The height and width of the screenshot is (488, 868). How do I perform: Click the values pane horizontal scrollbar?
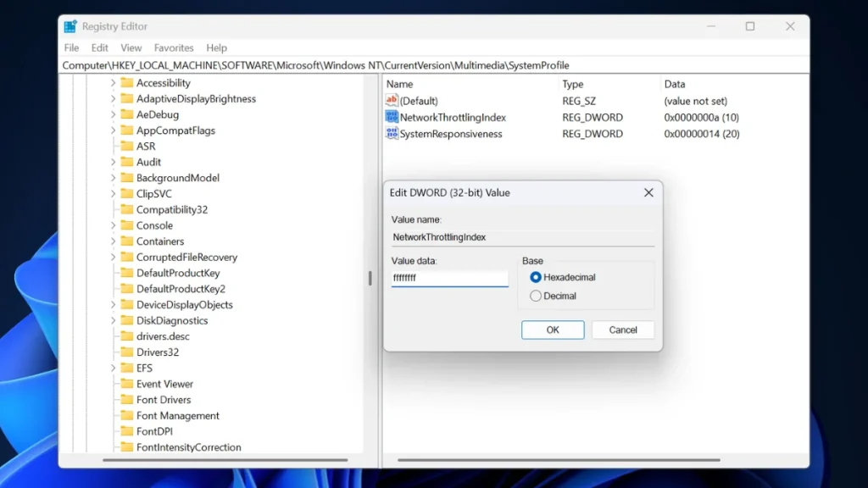coord(559,460)
